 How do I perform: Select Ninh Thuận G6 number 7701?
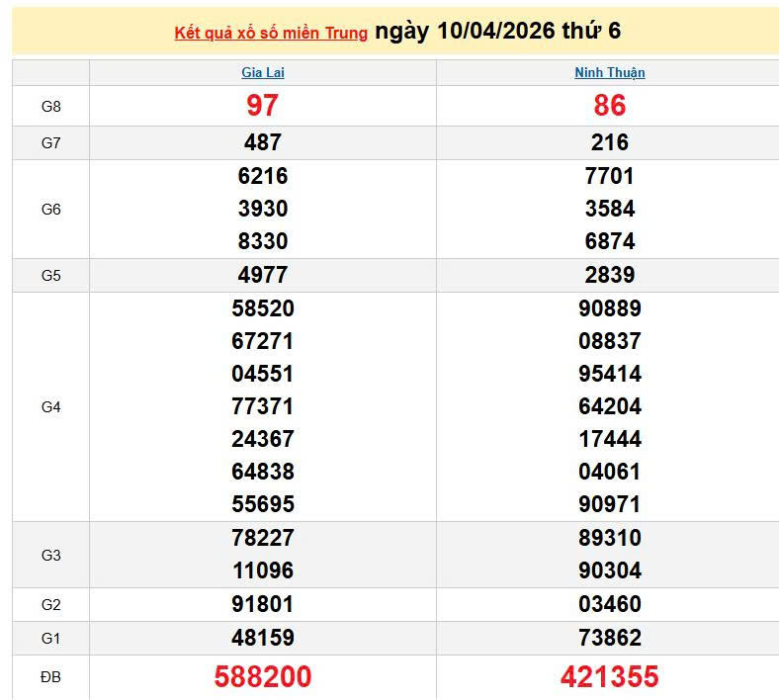[x=610, y=176]
